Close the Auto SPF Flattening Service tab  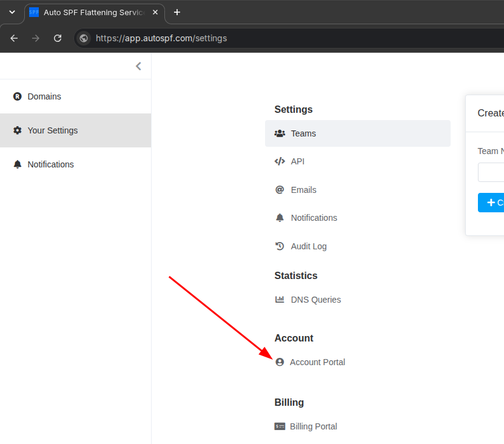click(x=155, y=12)
